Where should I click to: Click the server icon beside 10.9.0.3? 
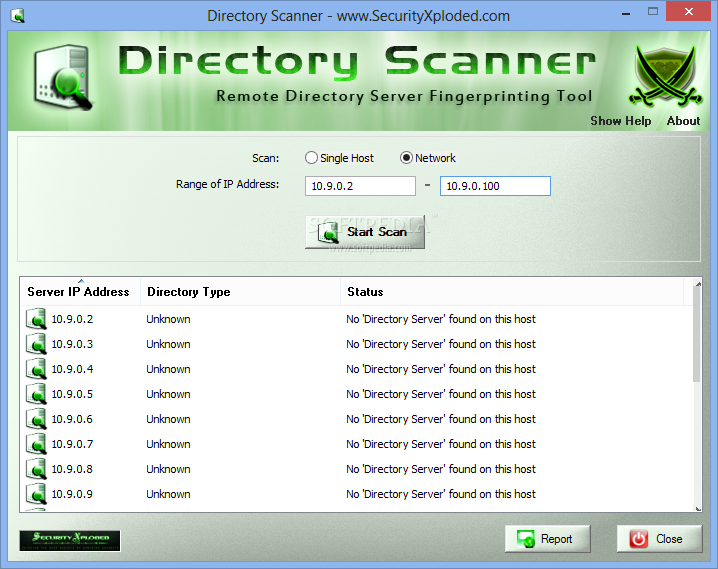[x=36, y=344]
